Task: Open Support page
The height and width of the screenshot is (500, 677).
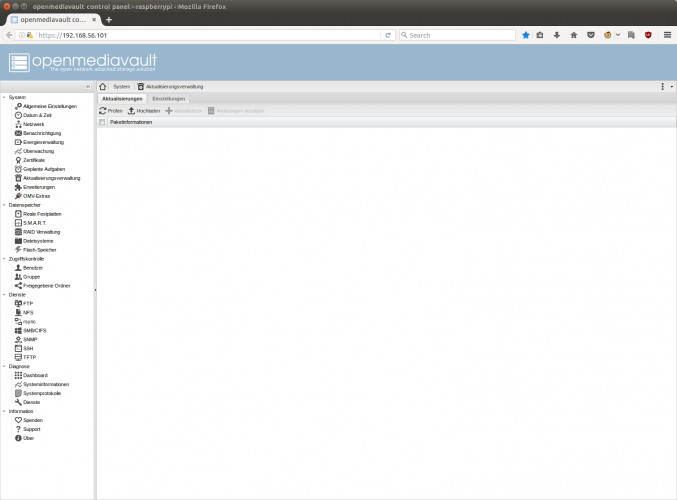Action: 28,429
